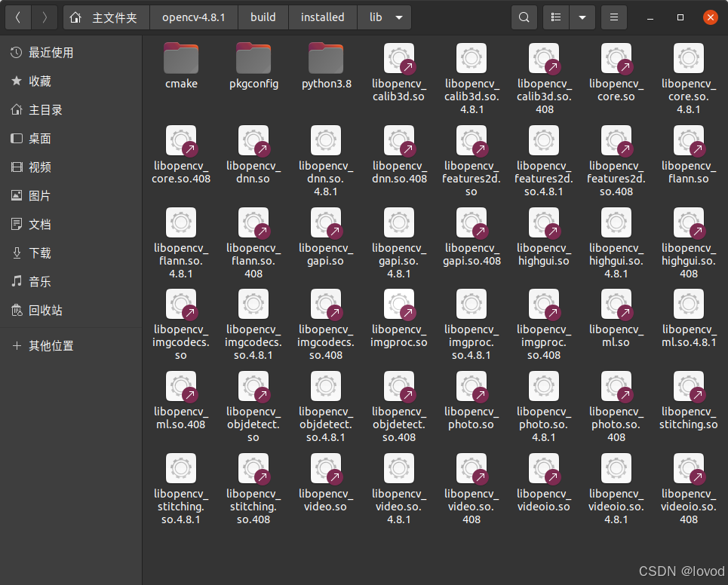Open the pkgconfig folder
728x585 pixels.
point(253,59)
